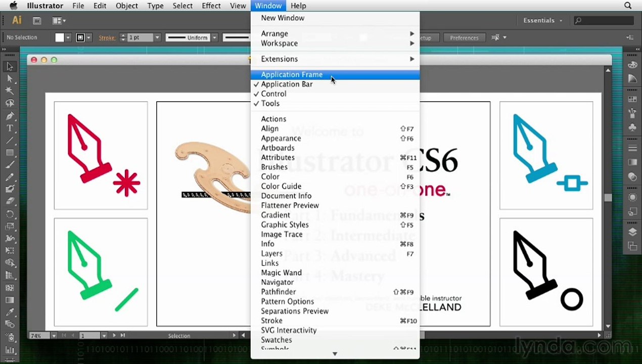The width and height of the screenshot is (642, 364).
Task: Click the stroke color swatch box
Action: point(80,37)
